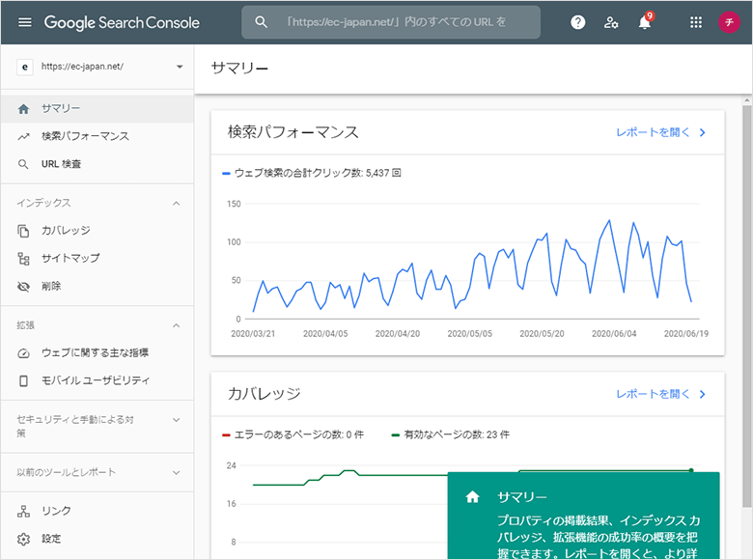Click the green valid pages legend marker
Screen dimensions: 753x560
396,435
